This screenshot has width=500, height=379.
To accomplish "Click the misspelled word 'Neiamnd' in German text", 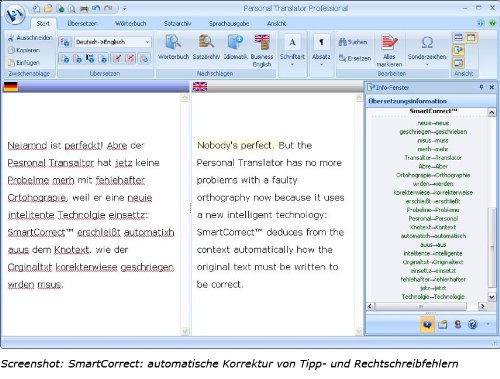I will (27, 146).
